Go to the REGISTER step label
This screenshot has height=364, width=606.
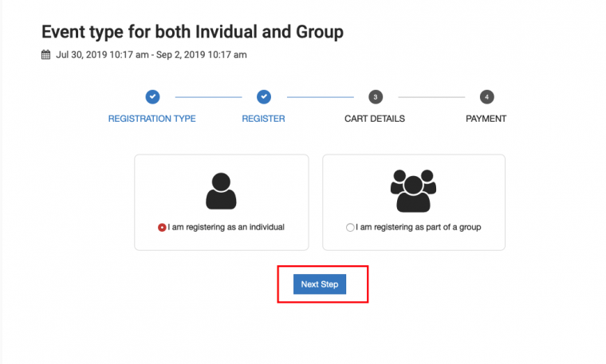click(264, 119)
